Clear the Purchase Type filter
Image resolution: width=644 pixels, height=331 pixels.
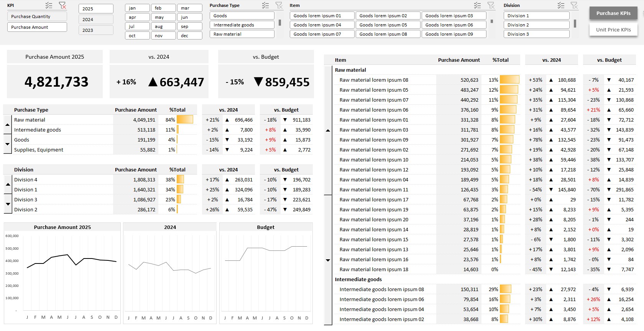click(x=279, y=5)
